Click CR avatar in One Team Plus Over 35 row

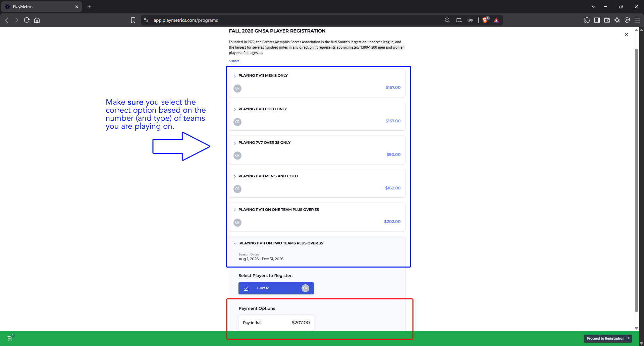click(237, 223)
